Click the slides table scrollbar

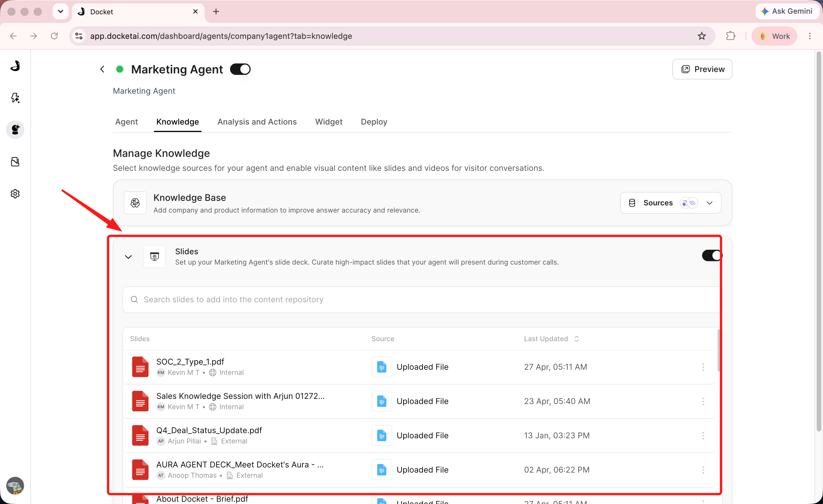point(718,351)
